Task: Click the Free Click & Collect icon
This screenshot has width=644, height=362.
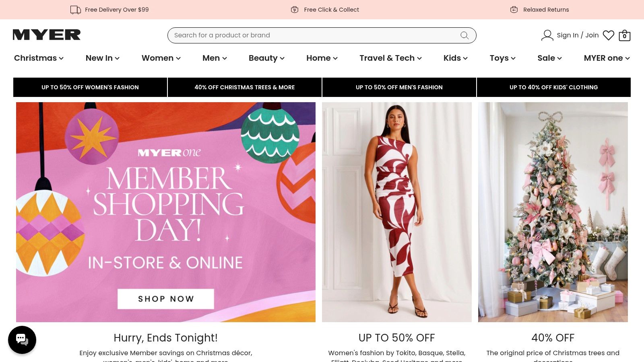Action: pos(295,9)
